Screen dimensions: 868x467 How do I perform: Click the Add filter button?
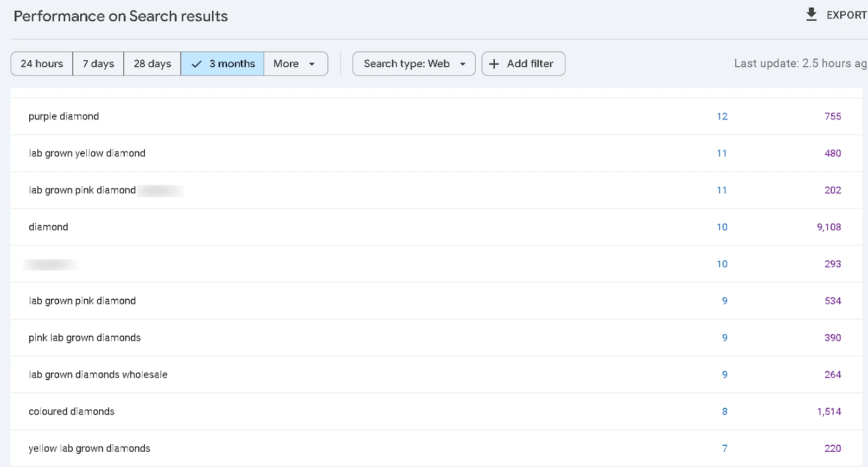(x=524, y=64)
